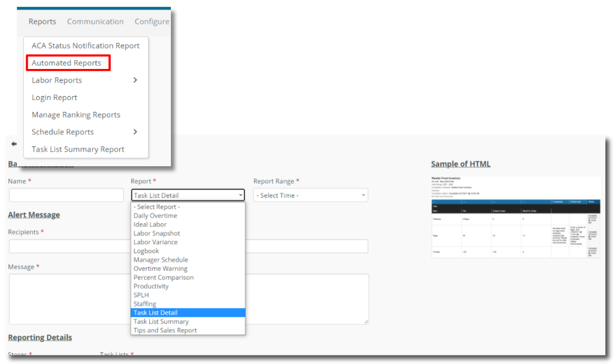Click the Sample of HTML preview thumbnail
Image resolution: width=615 pixels, height=364 pixels.
pyautogui.click(x=515, y=217)
